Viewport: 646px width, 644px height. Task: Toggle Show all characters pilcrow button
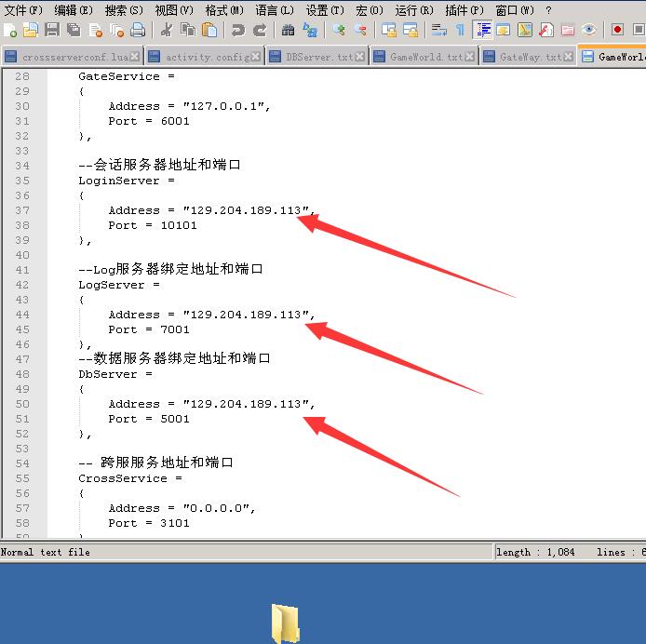pyautogui.click(x=460, y=30)
